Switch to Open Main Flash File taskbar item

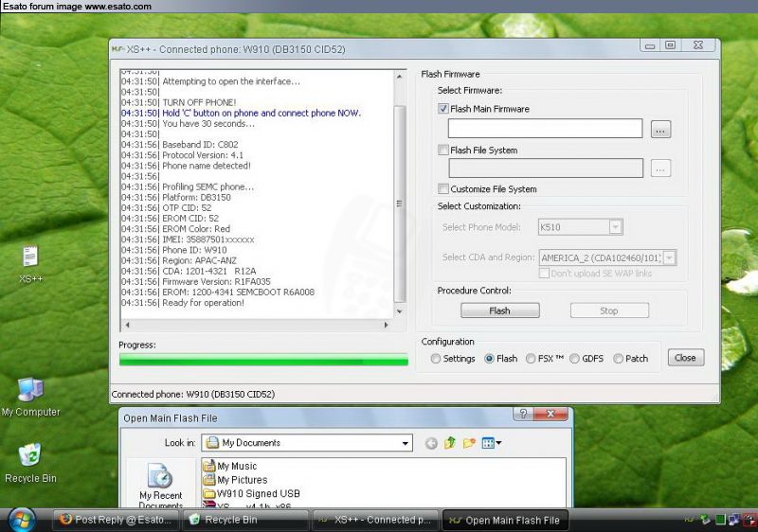point(505,520)
